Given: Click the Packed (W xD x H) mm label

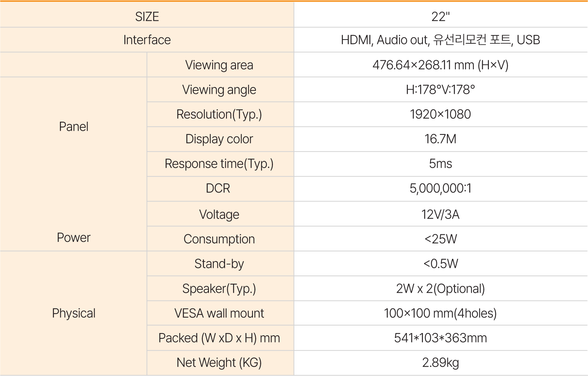Looking at the screenshot, I should click(220, 338).
